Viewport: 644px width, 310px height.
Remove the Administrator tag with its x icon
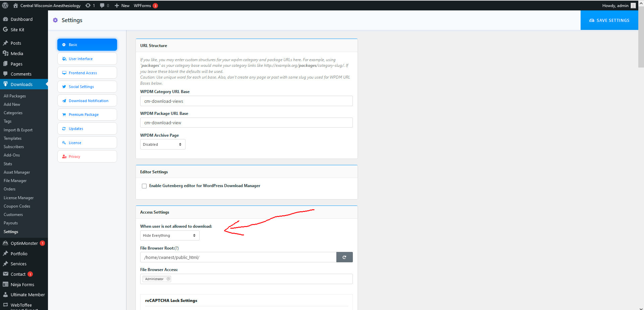click(168, 279)
